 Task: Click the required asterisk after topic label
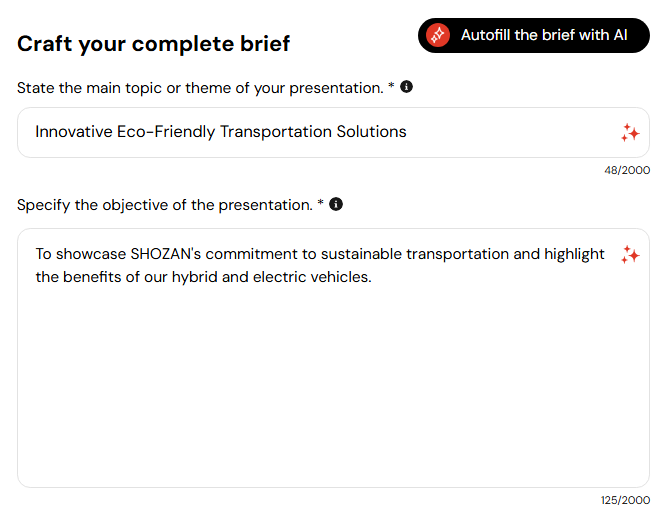[391, 87]
